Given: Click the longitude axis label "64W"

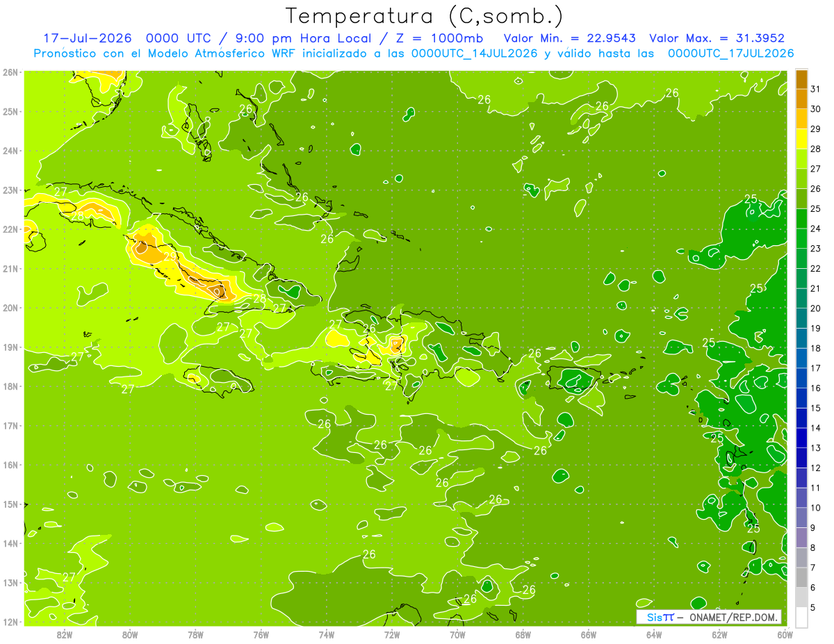Looking at the screenshot, I should (654, 634).
